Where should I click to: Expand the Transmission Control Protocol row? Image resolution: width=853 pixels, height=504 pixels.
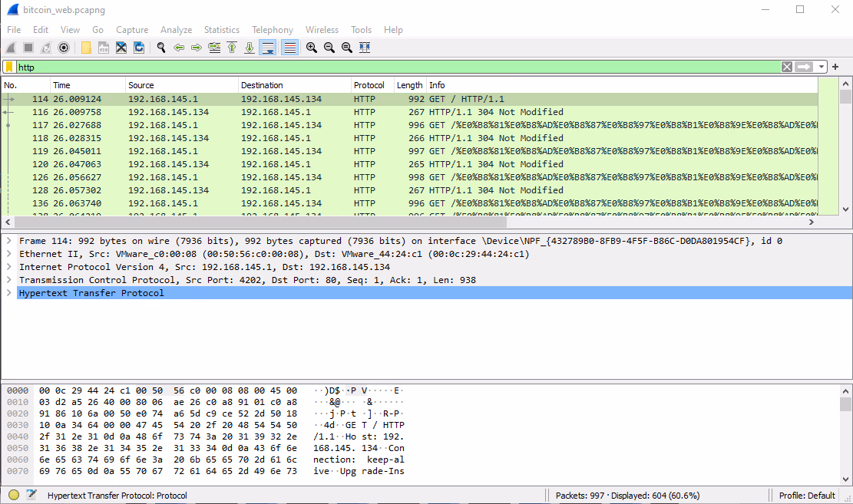[8, 279]
